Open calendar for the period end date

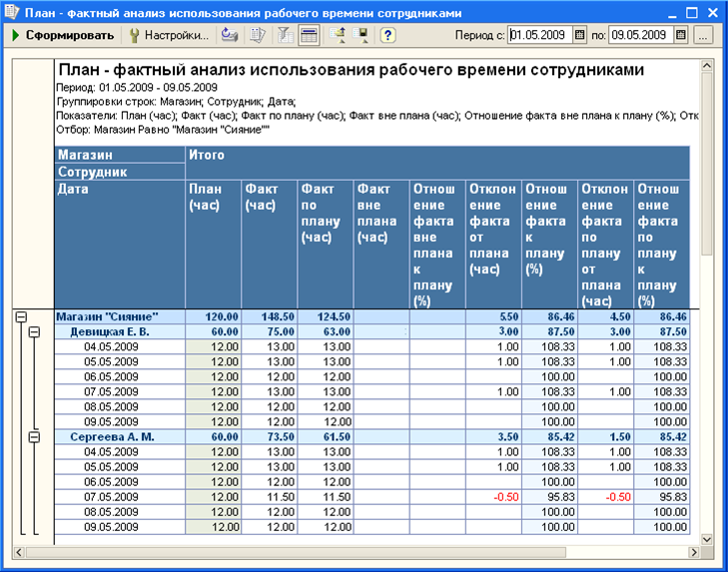(x=681, y=35)
